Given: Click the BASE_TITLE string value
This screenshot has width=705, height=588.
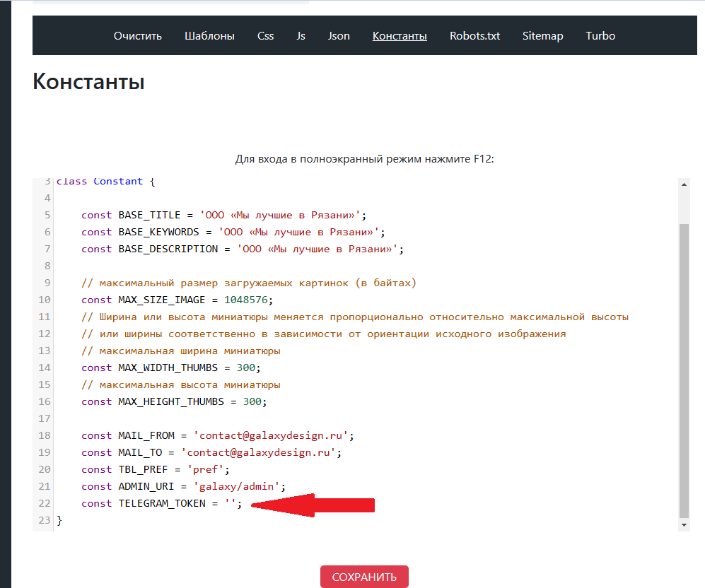Looking at the screenshot, I should coord(280,215).
